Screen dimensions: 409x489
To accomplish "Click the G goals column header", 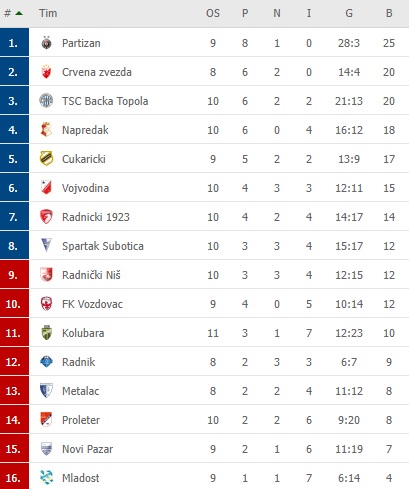I will click(x=349, y=13).
